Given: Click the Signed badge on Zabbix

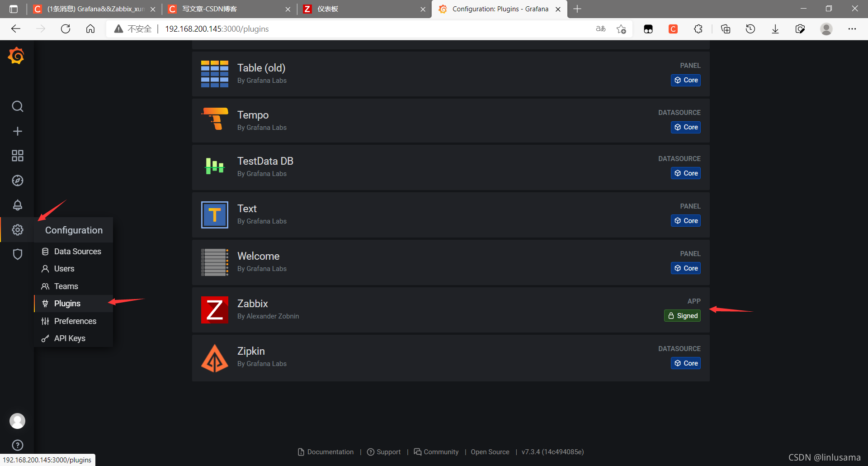Looking at the screenshot, I should pyautogui.click(x=682, y=315).
